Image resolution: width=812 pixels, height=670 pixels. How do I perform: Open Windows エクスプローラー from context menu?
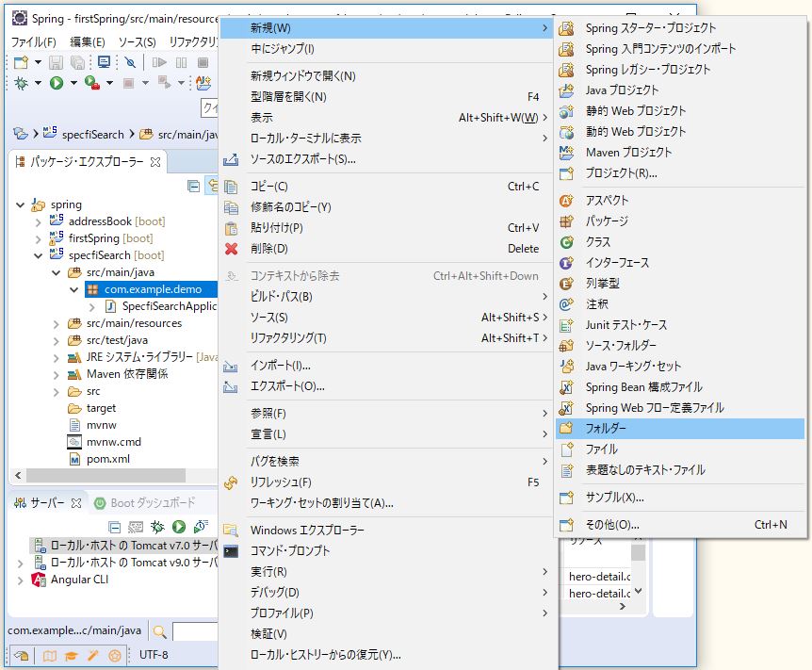pyautogui.click(x=386, y=531)
